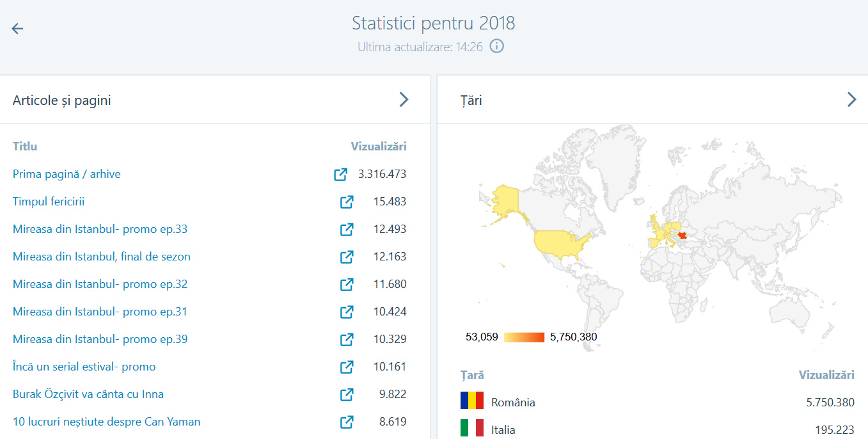Open external link for 10 lucruri neștiute article
The image size is (868, 439).
pos(346,422)
